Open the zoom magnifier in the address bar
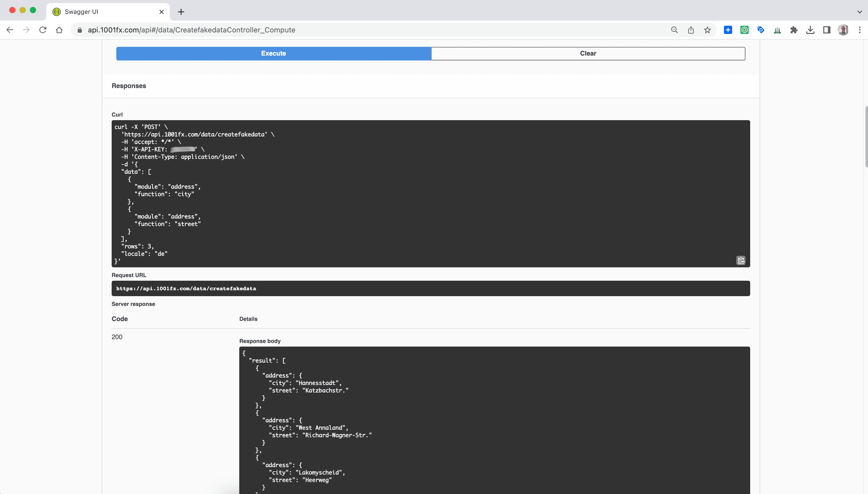Viewport: 868px width, 494px height. [x=674, y=30]
